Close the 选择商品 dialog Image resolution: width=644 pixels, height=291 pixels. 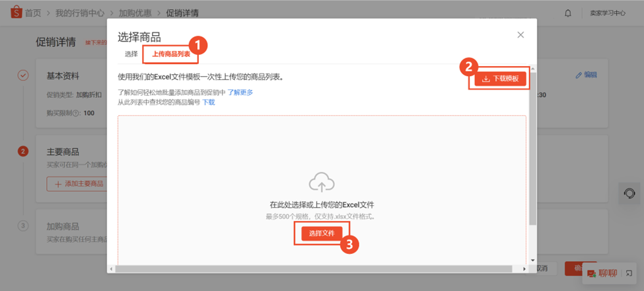pos(520,35)
